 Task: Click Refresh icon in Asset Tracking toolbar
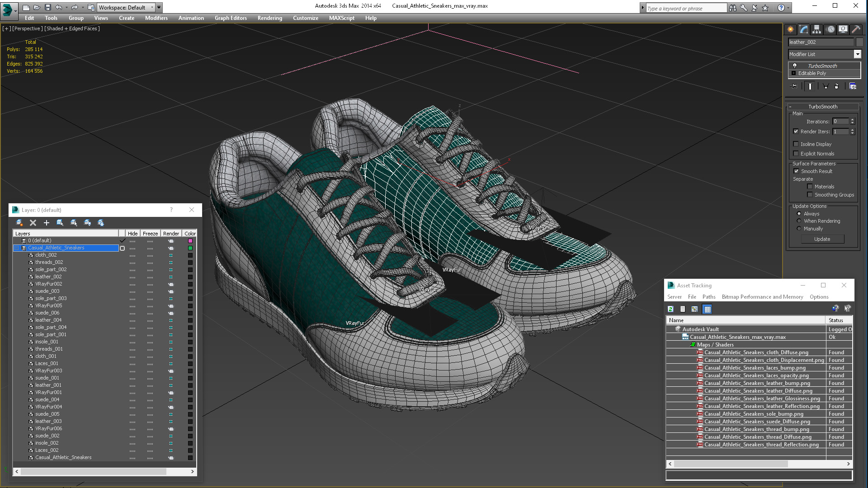pos(670,309)
